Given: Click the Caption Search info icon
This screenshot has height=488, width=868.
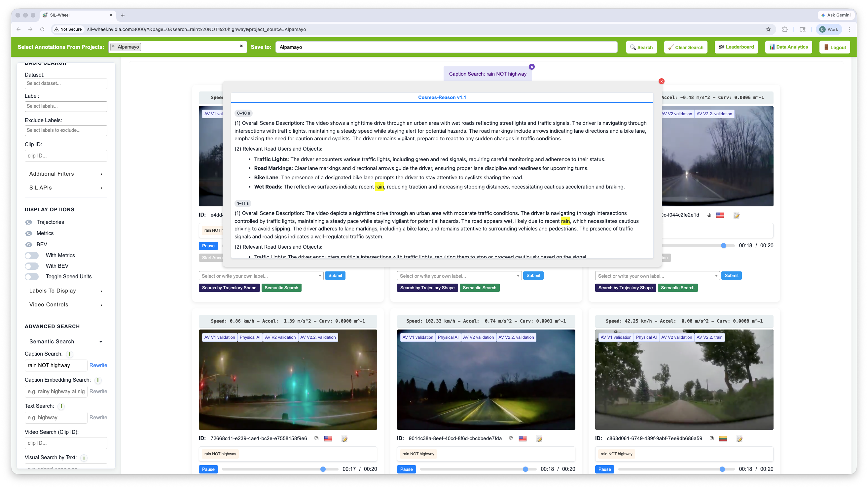Looking at the screenshot, I should pyautogui.click(x=69, y=354).
